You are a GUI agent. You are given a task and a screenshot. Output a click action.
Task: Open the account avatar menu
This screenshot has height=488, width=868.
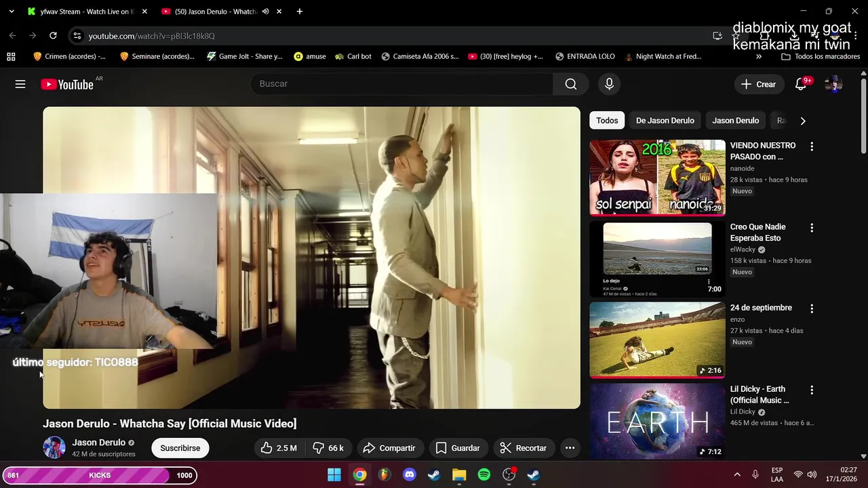(833, 84)
